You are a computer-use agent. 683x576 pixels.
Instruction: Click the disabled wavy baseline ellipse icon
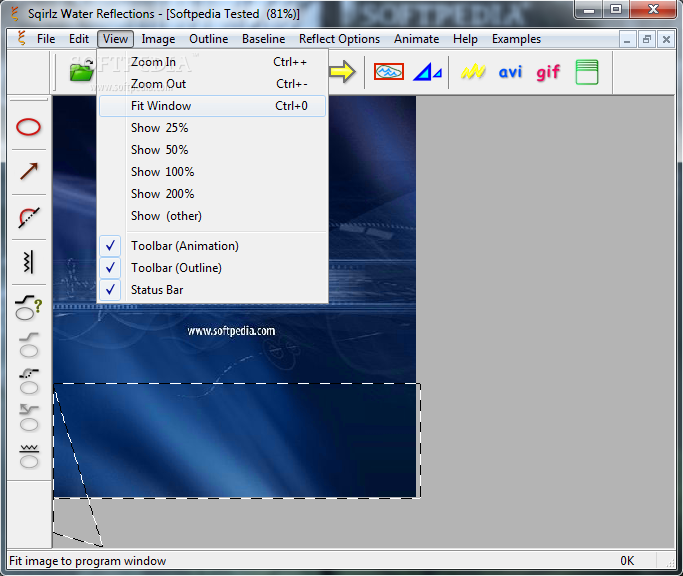29,456
